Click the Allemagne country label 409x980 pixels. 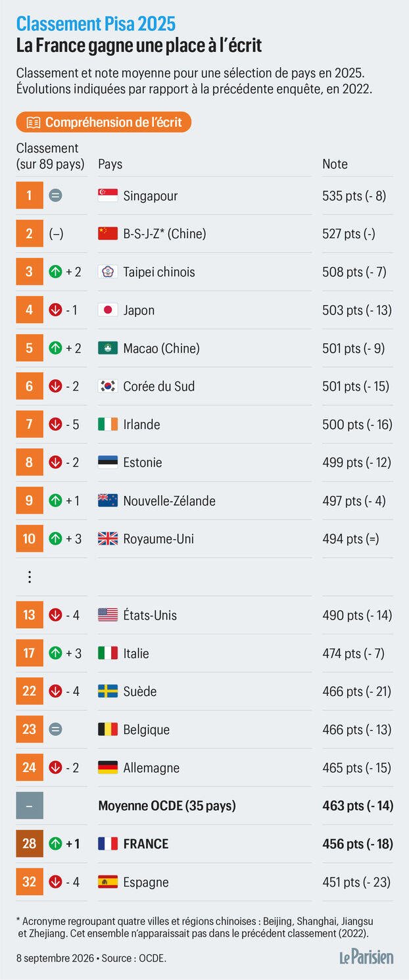click(x=151, y=768)
